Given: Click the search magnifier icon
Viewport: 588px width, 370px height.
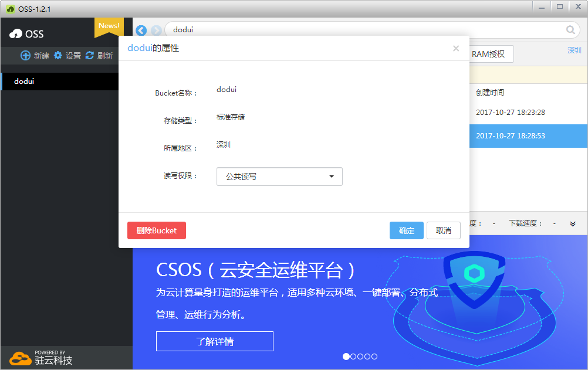Looking at the screenshot, I should coord(570,30).
